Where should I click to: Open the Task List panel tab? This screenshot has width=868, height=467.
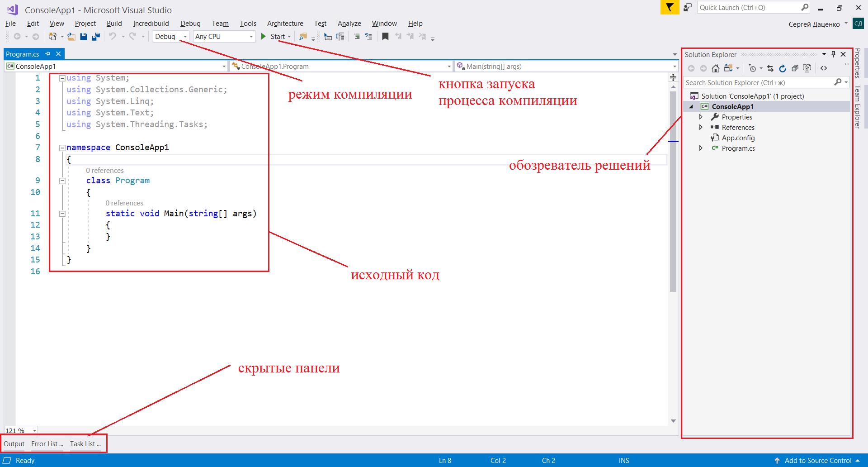[x=85, y=443]
